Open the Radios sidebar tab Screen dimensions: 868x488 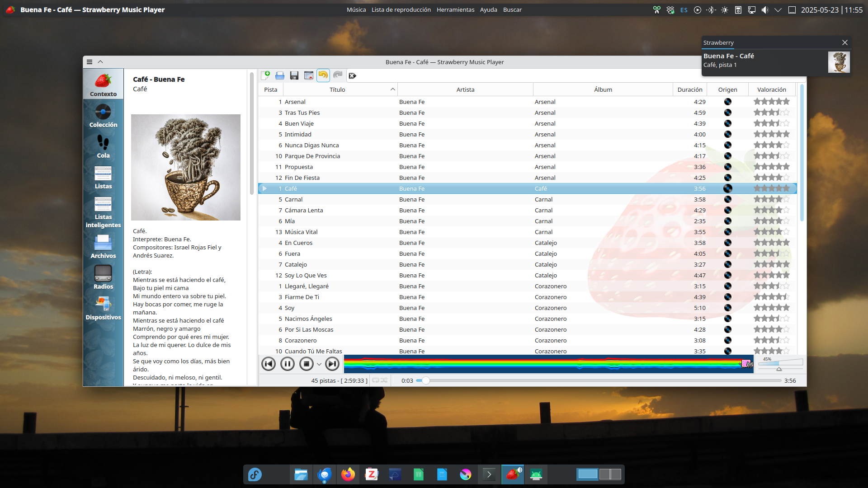(103, 277)
